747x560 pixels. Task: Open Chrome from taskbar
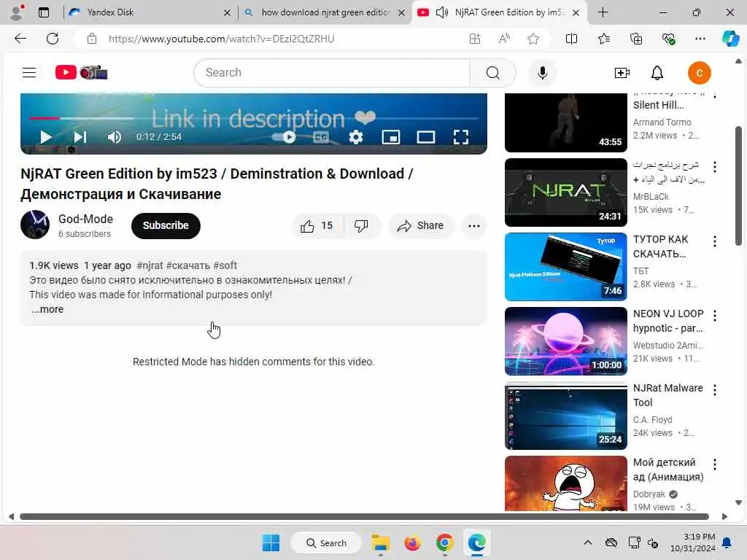pyautogui.click(x=444, y=542)
